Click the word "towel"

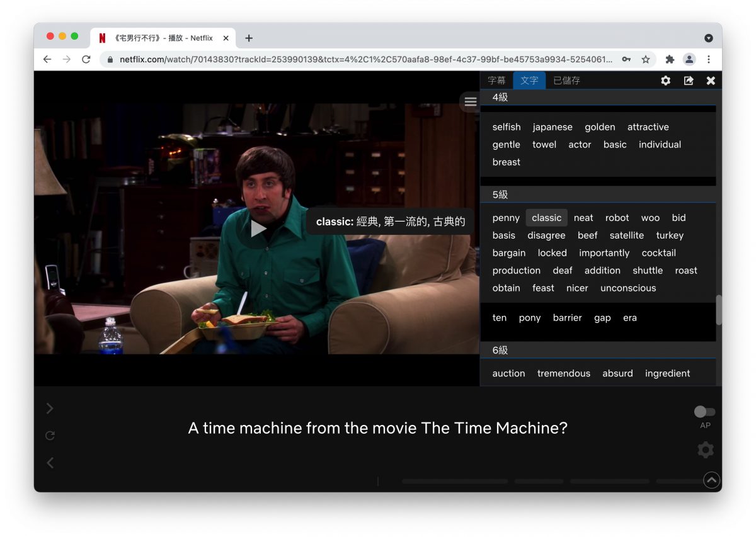(x=544, y=145)
